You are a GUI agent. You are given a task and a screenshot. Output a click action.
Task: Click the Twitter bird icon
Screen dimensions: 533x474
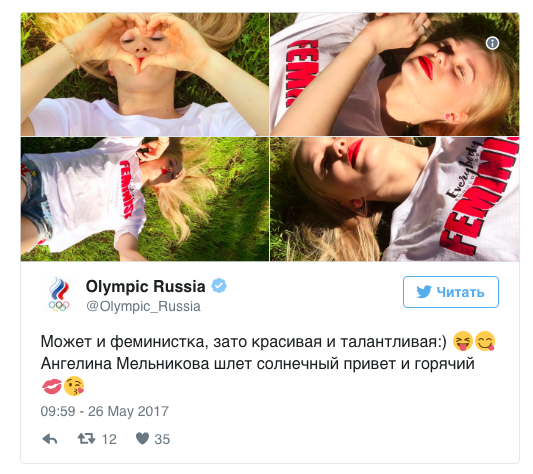click(424, 292)
